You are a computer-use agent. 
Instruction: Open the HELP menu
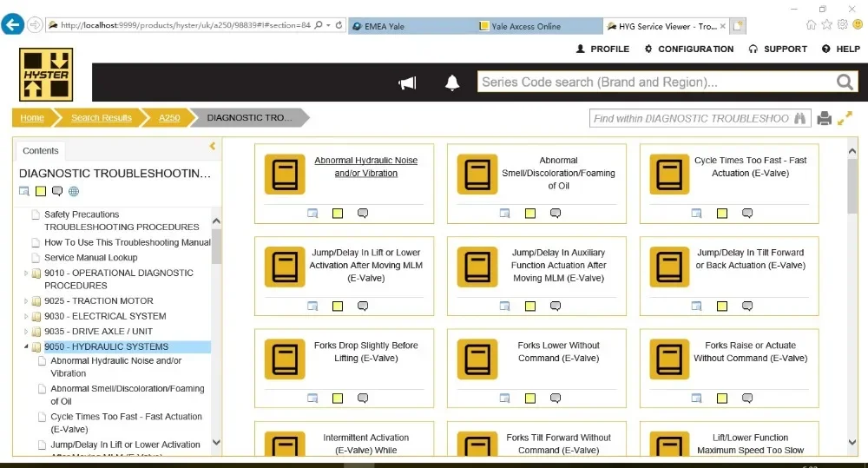841,49
